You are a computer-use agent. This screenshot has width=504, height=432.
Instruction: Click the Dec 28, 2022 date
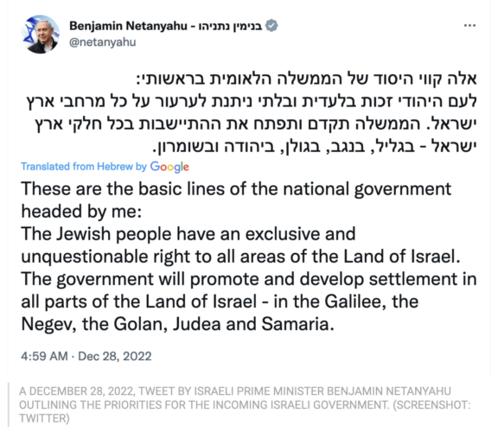[114, 356]
